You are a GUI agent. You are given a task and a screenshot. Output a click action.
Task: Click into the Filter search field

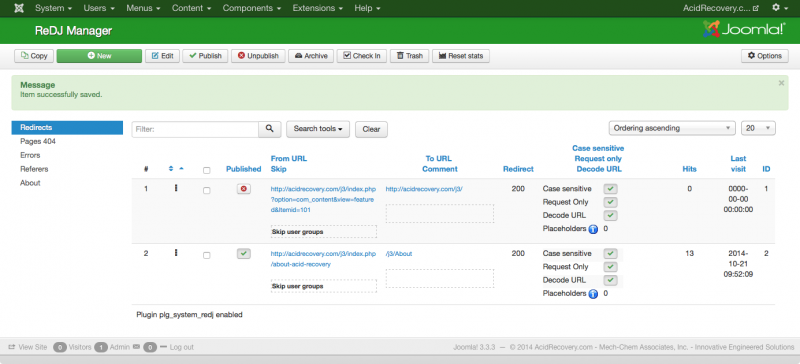(x=195, y=129)
